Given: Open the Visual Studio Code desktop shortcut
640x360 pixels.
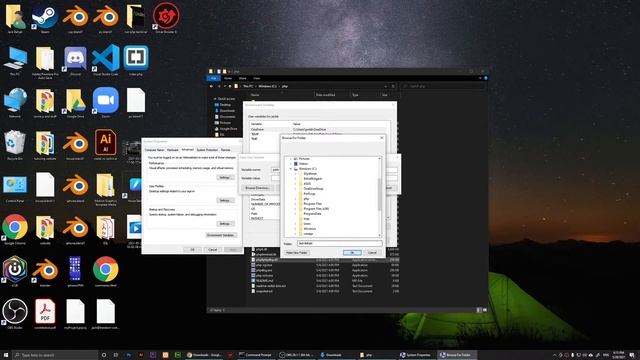Looking at the screenshot, I should pyautogui.click(x=106, y=60).
